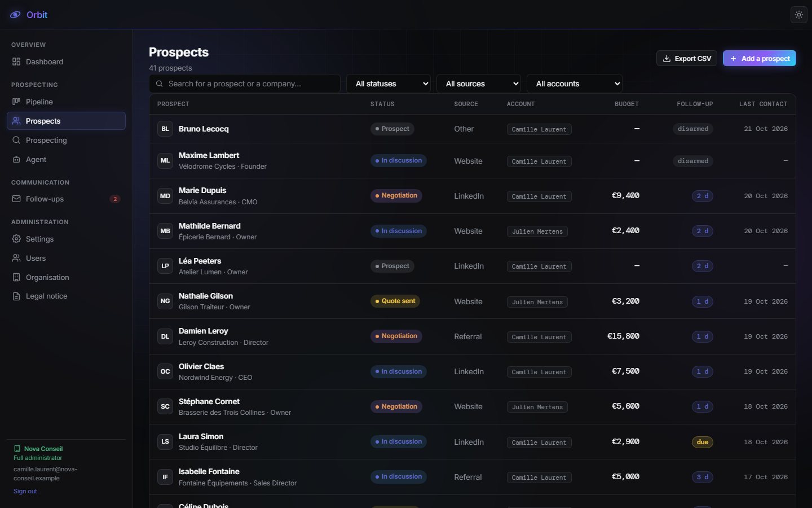
Task: Click the BL avatar for Bruno Lecocq
Action: pos(165,129)
